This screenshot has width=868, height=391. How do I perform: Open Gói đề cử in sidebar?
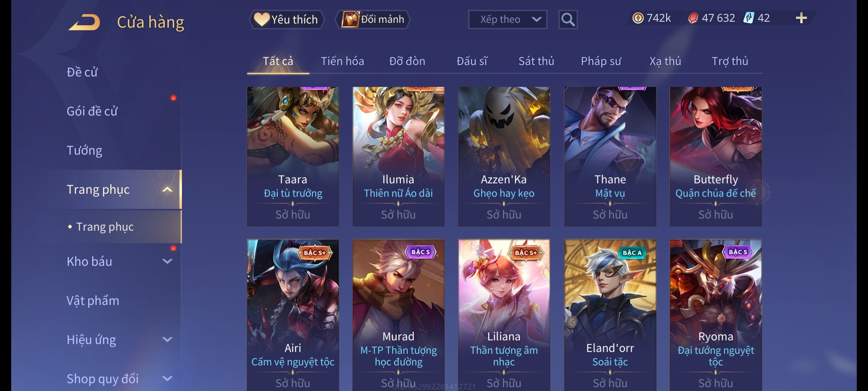coord(92,111)
